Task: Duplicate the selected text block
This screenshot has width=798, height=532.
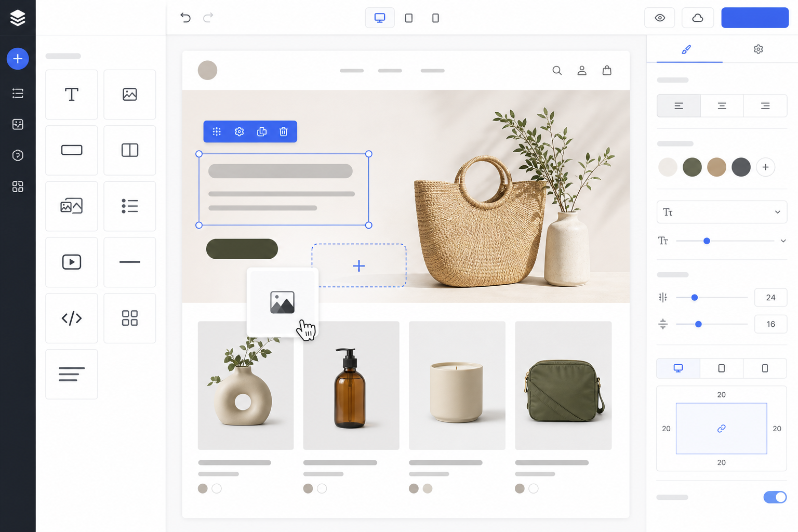Action: pos(262,131)
